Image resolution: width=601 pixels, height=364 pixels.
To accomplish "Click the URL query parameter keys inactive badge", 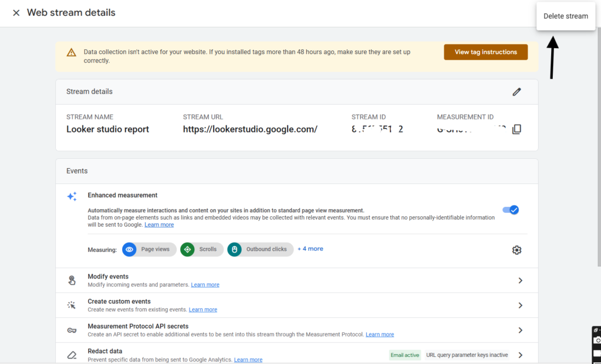I will tap(467, 355).
